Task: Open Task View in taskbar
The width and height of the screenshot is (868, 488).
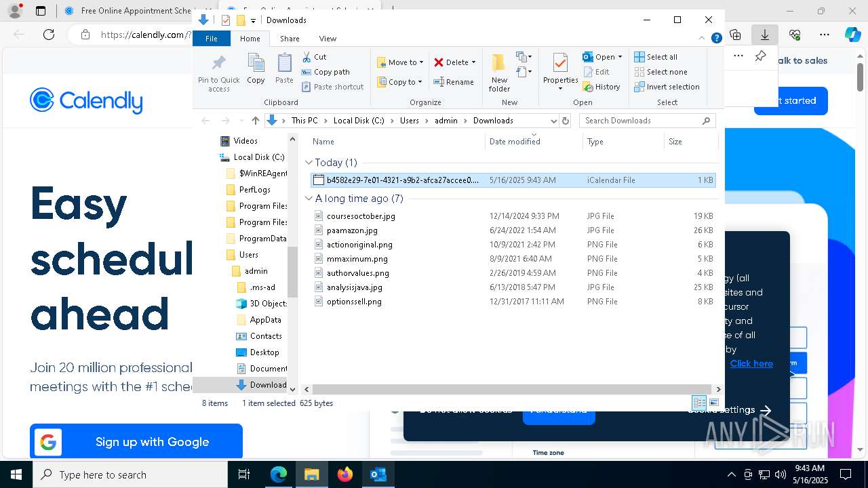Action: click(244, 474)
